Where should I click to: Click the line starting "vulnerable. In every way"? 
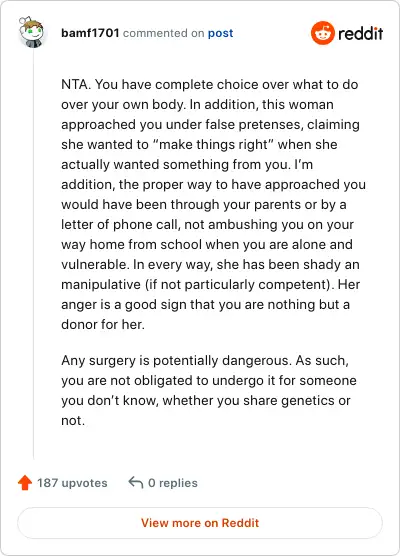tap(210, 265)
